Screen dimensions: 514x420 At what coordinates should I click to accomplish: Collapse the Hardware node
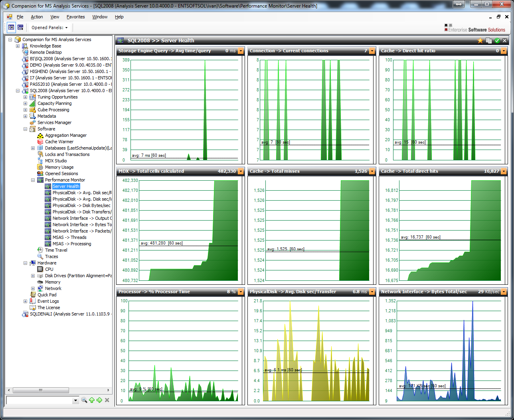pos(25,263)
